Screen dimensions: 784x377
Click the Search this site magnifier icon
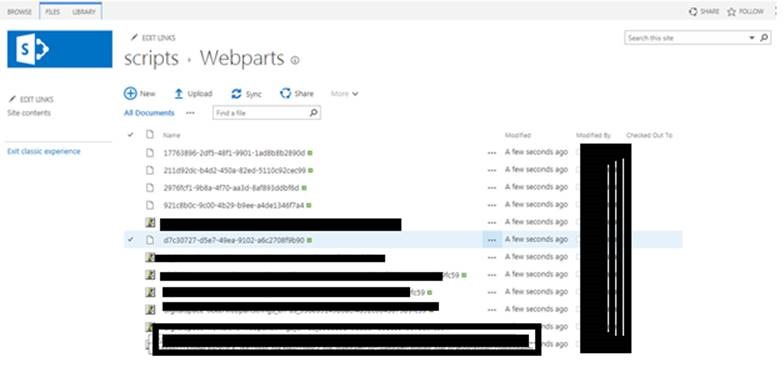764,38
